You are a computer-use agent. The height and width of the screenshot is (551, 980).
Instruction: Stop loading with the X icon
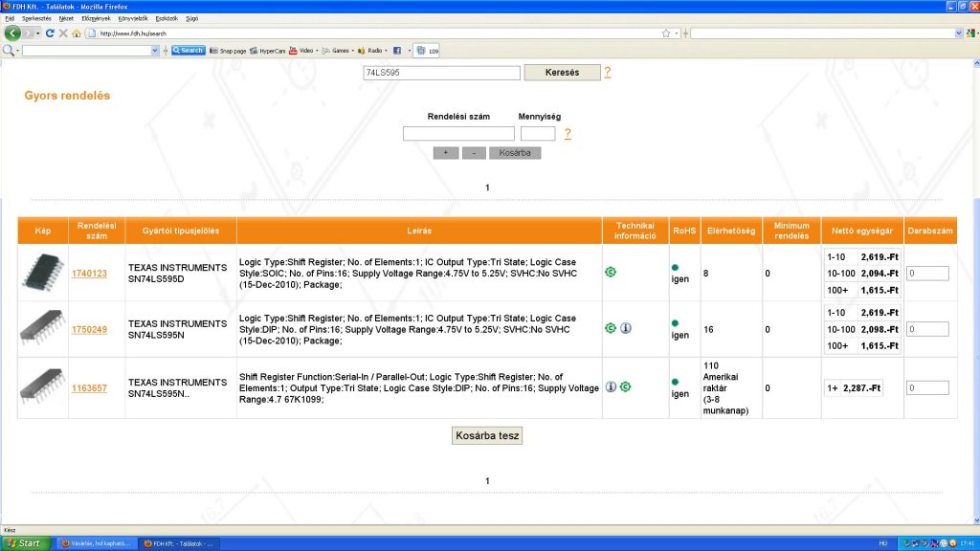pos(63,33)
